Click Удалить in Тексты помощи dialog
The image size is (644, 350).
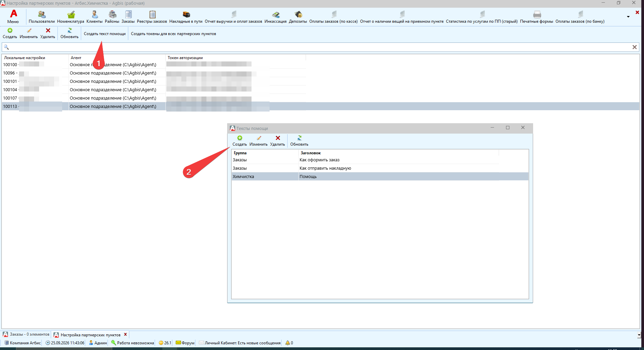[278, 141]
